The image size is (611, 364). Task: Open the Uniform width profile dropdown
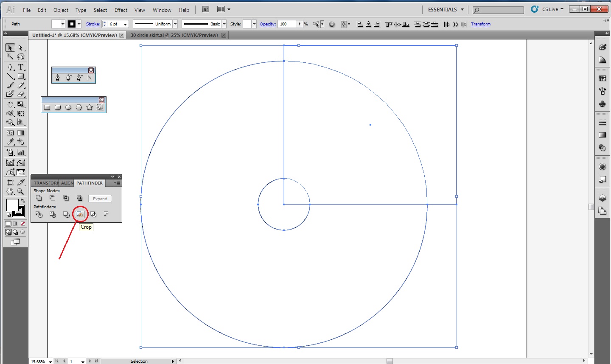175,24
